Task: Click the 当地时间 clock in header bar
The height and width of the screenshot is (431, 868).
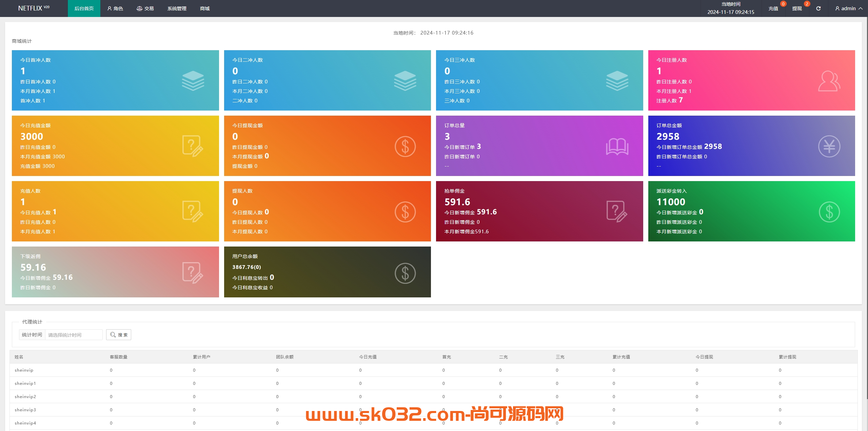Action: (731, 8)
